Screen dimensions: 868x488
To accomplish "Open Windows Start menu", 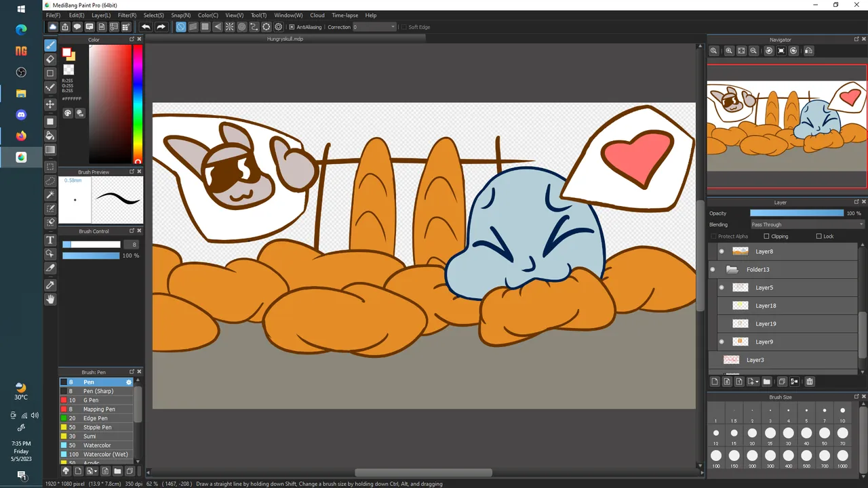I will tap(21, 9).
